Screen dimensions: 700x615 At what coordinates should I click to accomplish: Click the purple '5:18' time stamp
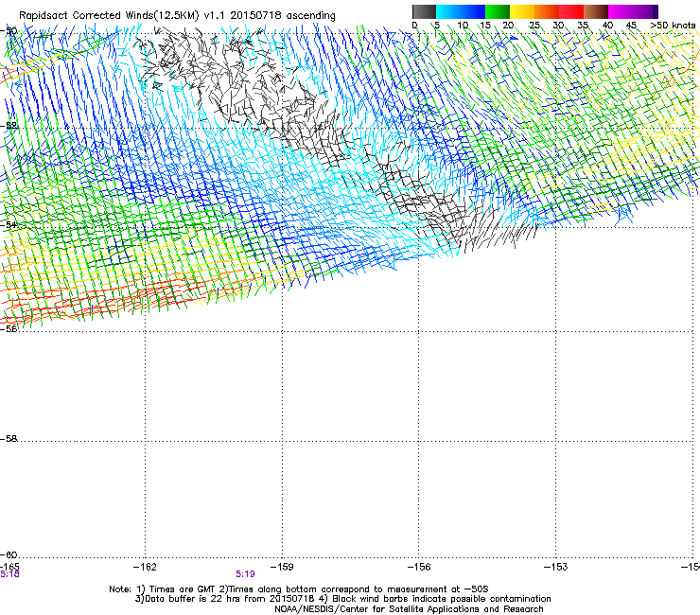tap(9, 574)
